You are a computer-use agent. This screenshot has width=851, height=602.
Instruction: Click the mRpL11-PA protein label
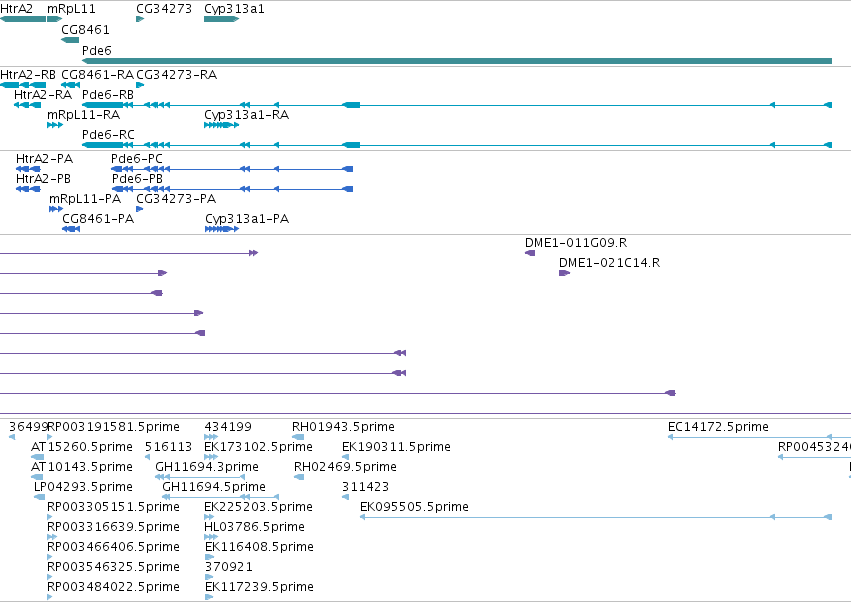point(85,199)
